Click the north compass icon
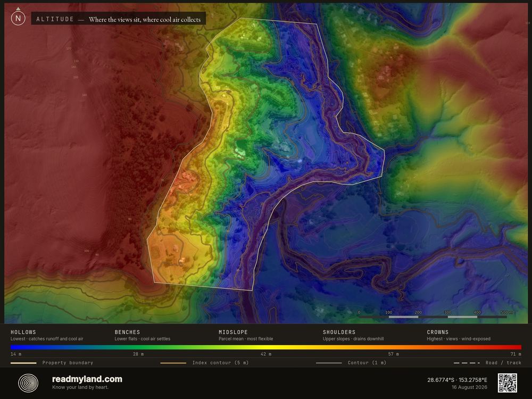The image size is (532, 399). point(18,18)
